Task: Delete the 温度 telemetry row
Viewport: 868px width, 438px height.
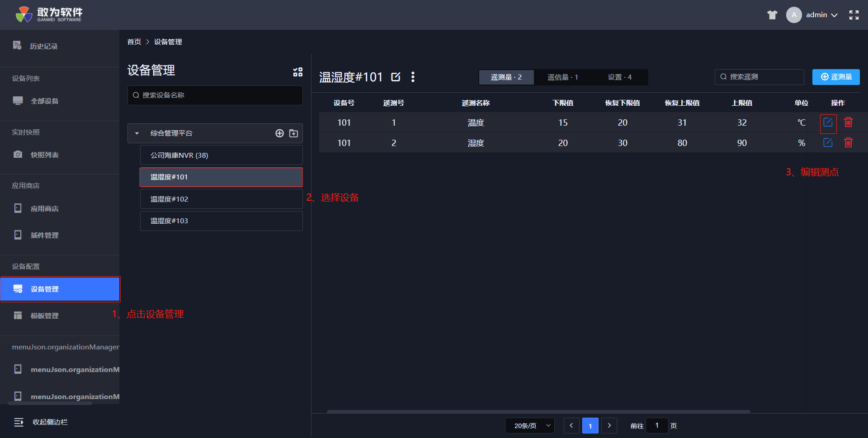Action: point(849,122)
